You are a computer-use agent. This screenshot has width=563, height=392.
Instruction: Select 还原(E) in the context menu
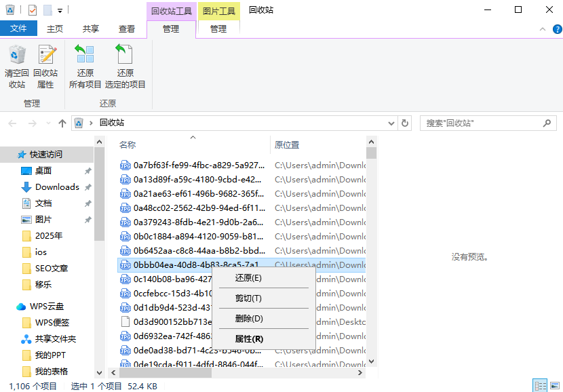[248, 278]
